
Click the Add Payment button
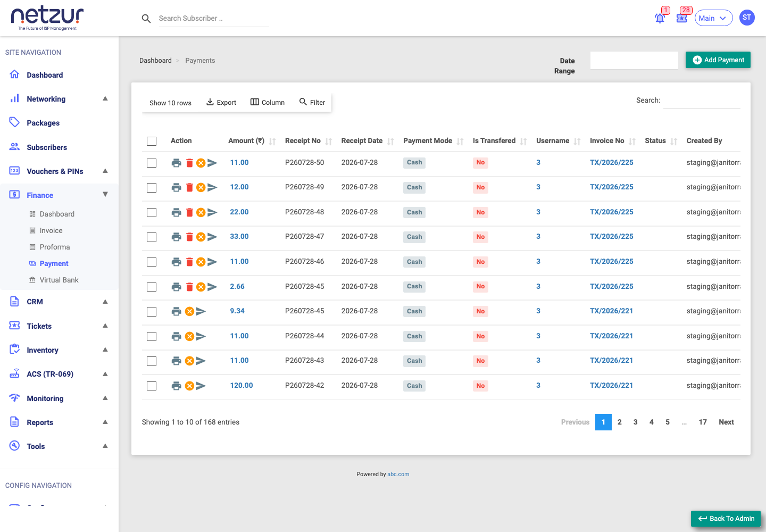tap(718, 60)
